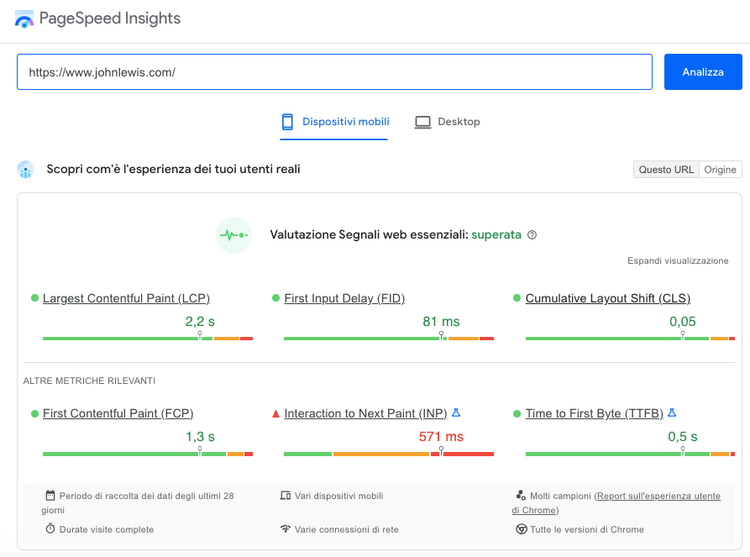The width and height of the screenshot is (750, 557).
Task: Select the Origine toggle
Action: click(720, 169)
